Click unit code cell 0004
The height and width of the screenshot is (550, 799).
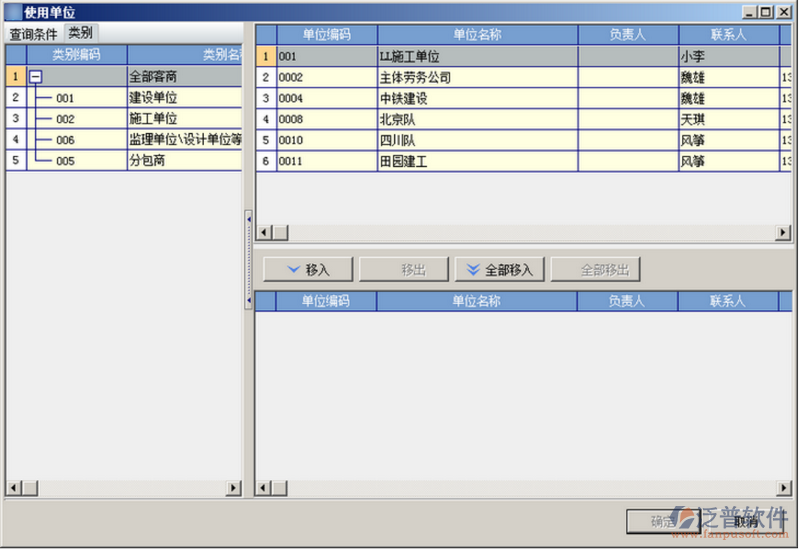(x=327, y=98)
